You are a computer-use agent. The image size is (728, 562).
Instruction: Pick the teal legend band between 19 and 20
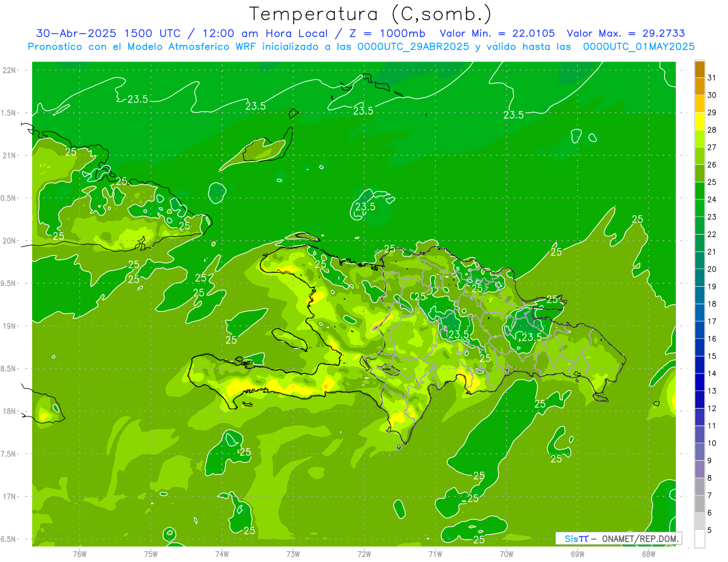click(x=699, y=278)
